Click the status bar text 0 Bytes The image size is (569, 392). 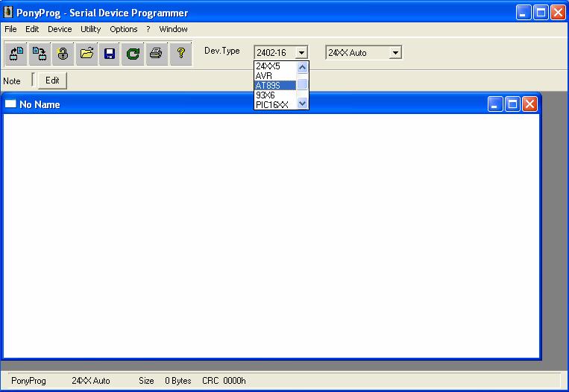[x=177, y=381]
